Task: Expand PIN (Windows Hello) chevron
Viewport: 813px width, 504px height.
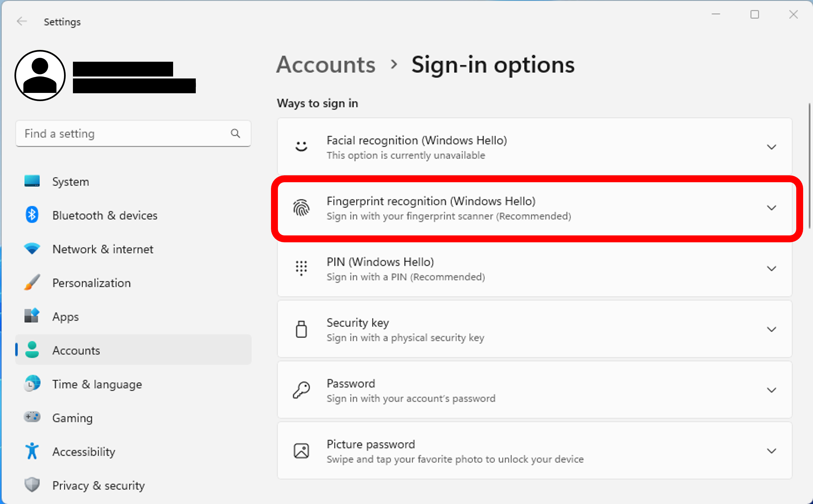Action: 771,269
